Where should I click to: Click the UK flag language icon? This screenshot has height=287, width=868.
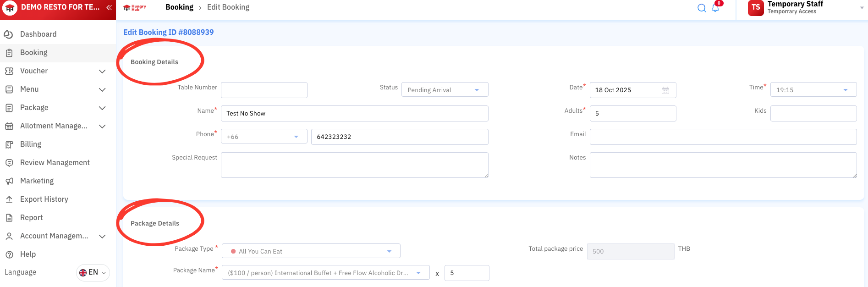tap(83, 272)
